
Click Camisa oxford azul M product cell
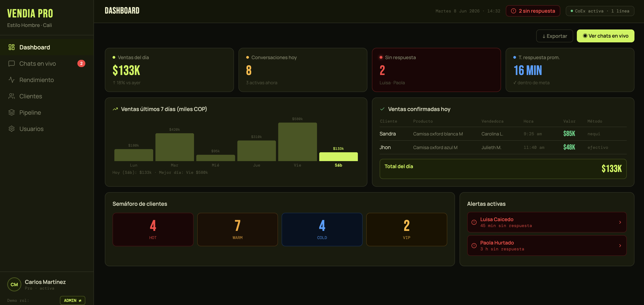(435, 148)
